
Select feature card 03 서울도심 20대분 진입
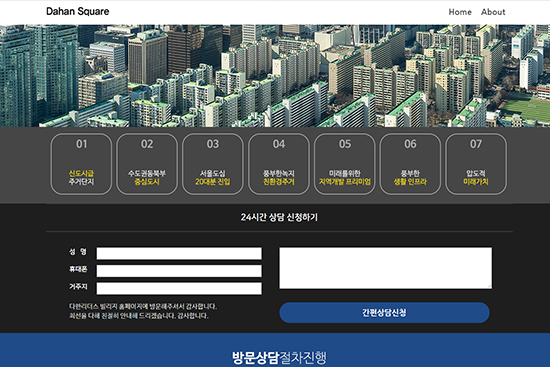pos(213,164)
